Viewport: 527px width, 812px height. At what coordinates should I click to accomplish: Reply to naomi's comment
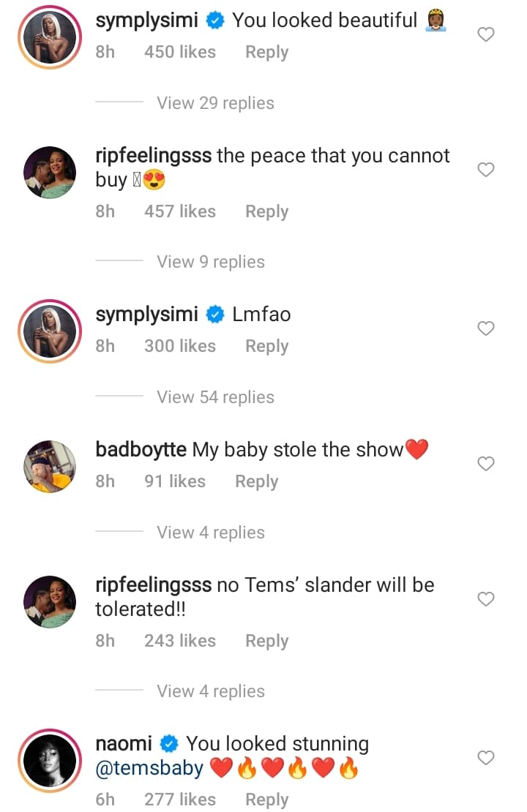pos(266,800)
